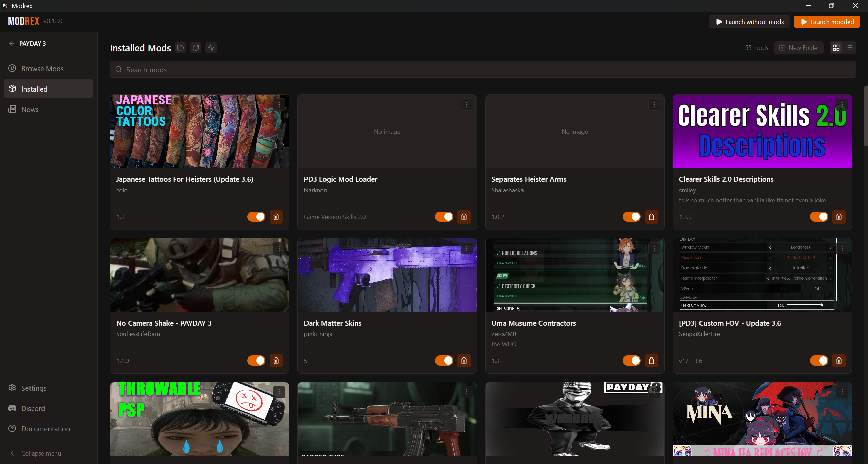The height and width of the screenshot is (464, 868).
Task: Open the MINA mod thumbnail
Action: point(762,419)
